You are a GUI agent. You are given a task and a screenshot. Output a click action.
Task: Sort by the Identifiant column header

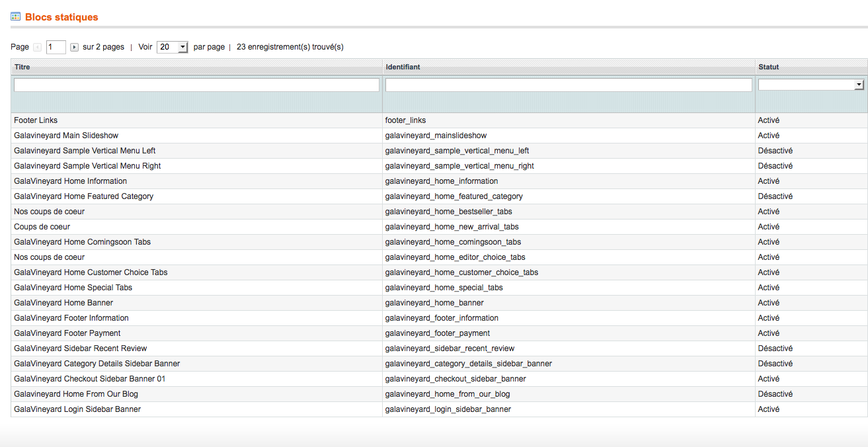(403, 67)
